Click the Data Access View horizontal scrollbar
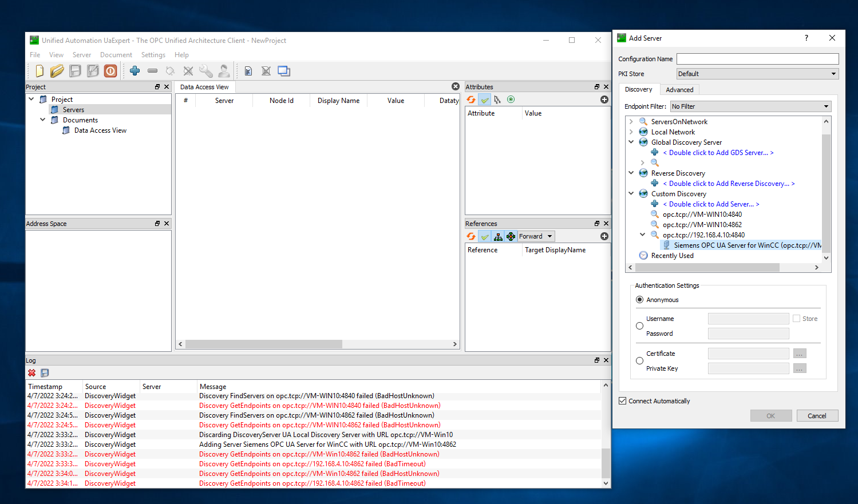 [264, 344]
